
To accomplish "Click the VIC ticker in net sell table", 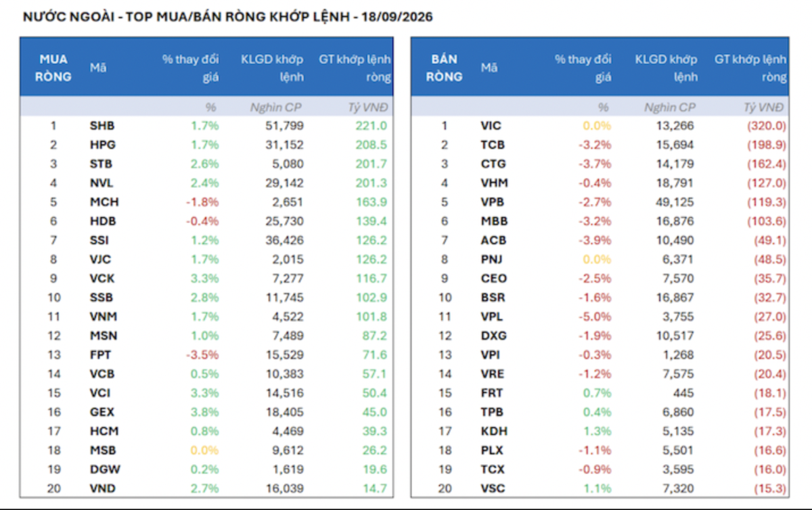I will coord(491,126).
